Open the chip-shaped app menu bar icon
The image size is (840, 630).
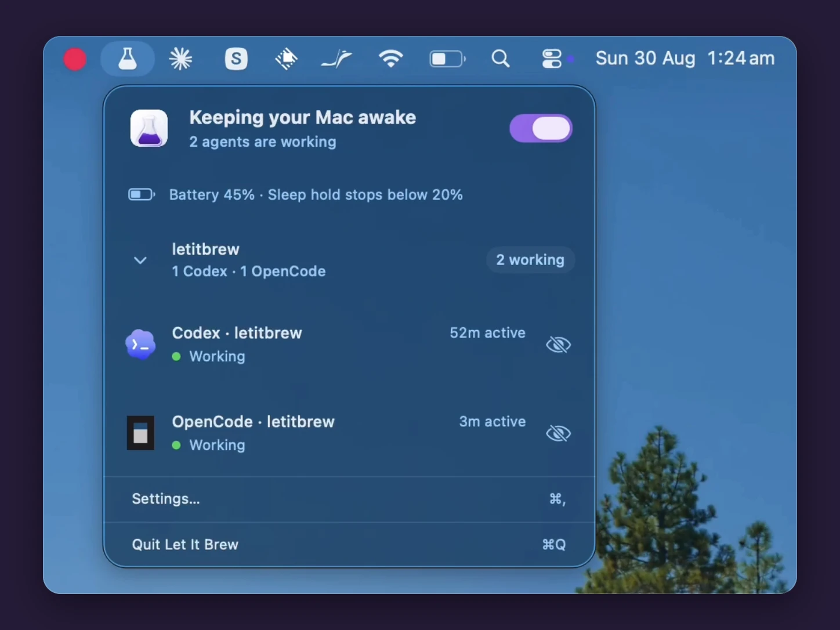coord(286,59)
